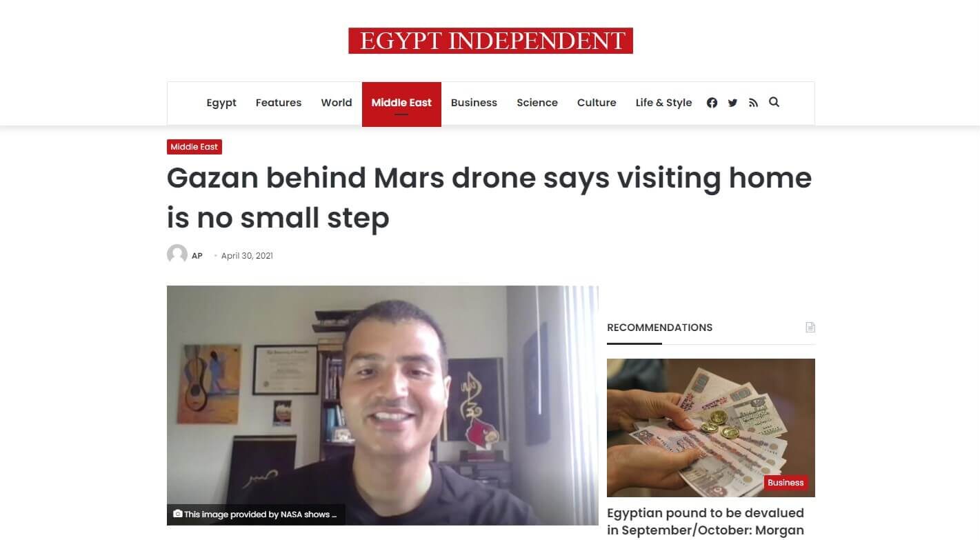Open the Twitter profile icon

(x=732, y=103)
